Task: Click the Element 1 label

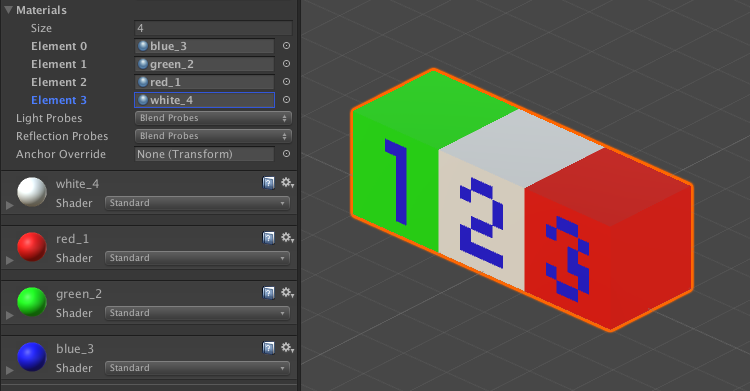Action: 59,64
